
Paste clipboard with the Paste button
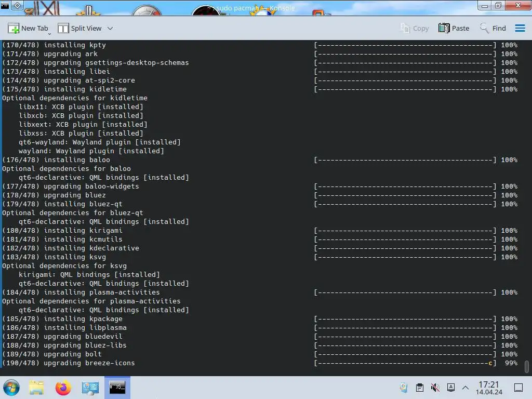tap(454, 29)
